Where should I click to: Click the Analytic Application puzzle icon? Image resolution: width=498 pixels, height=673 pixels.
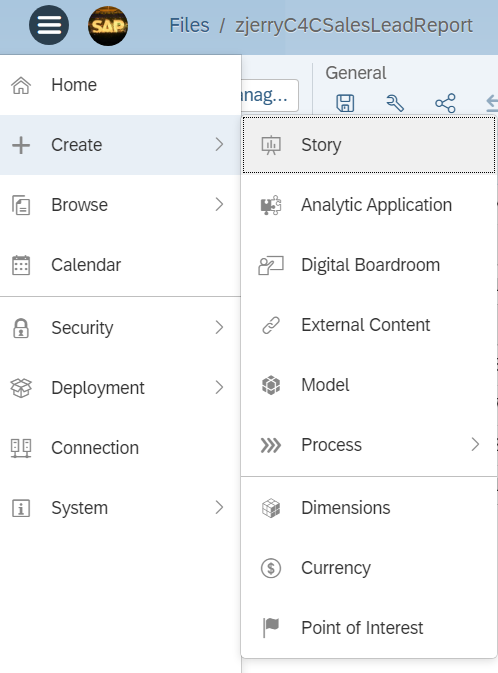click(271, 205)
